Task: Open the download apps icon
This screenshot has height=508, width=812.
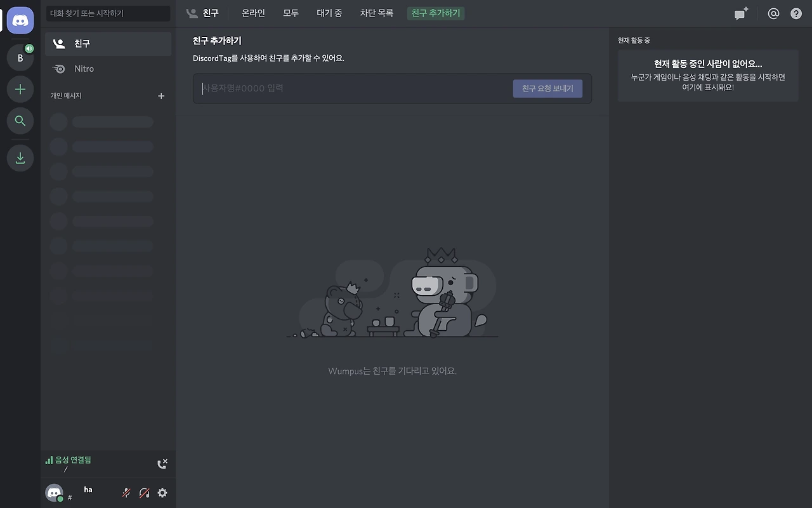Action: 20,157
